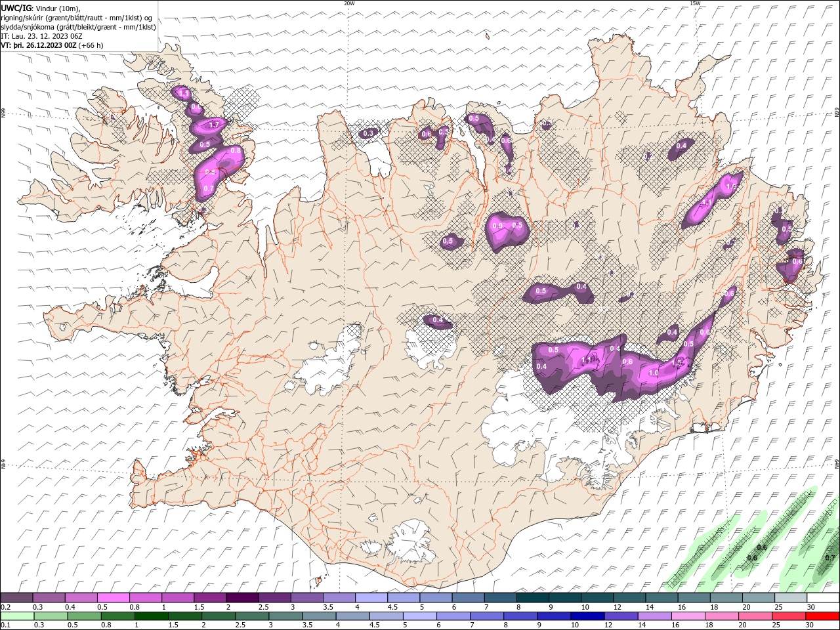Click the '0.2' label under the upper legend

pos(5,608)
